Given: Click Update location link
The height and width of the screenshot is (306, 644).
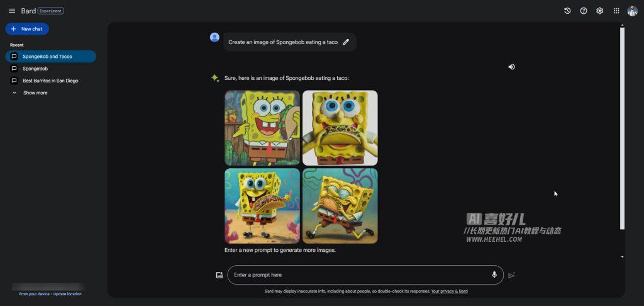Looking at the screenshot, I should click(67, 294).
